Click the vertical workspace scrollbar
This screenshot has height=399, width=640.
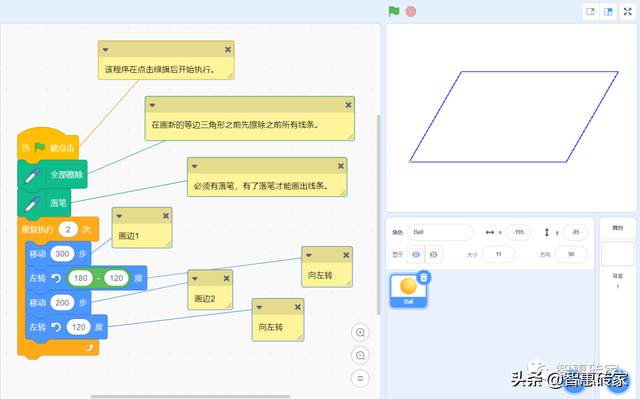pos(378,215)
